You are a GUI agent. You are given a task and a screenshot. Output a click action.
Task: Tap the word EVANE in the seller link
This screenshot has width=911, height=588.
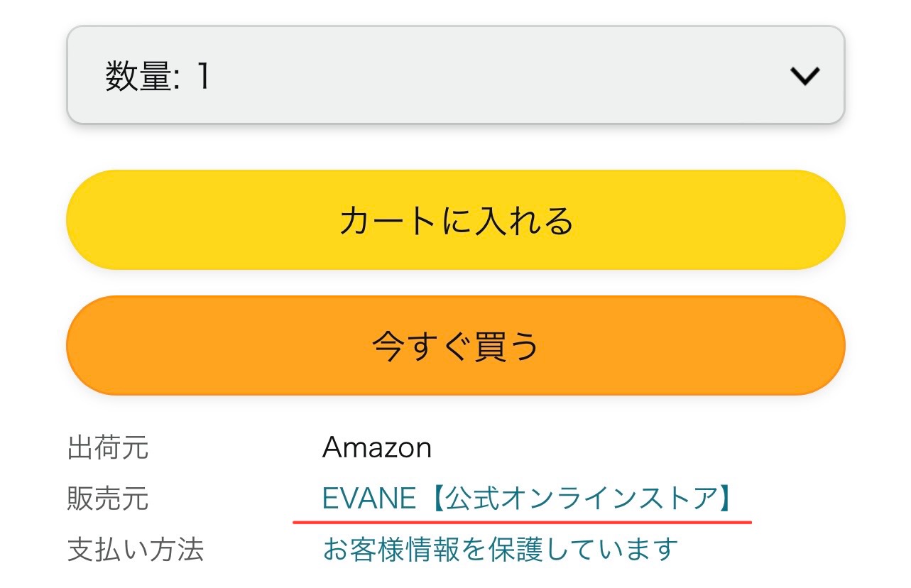[369, 499]
